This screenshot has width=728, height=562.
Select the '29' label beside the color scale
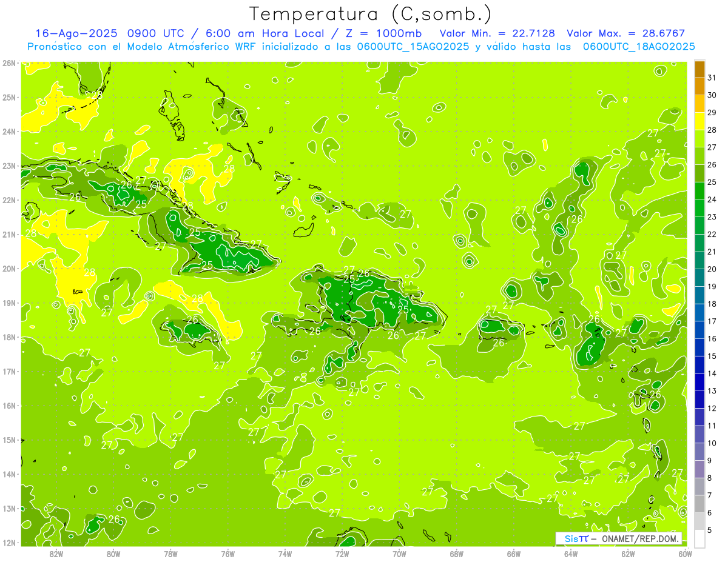coord(712,113)
